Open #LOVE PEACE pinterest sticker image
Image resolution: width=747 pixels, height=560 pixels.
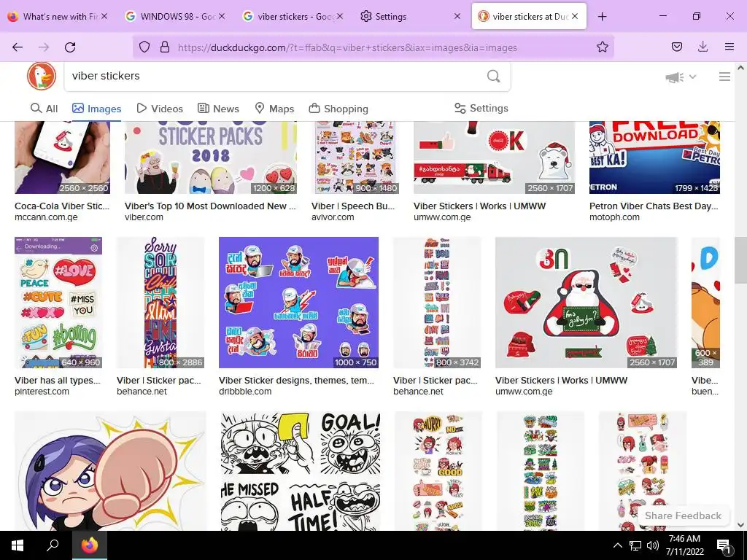click(58, 303)
